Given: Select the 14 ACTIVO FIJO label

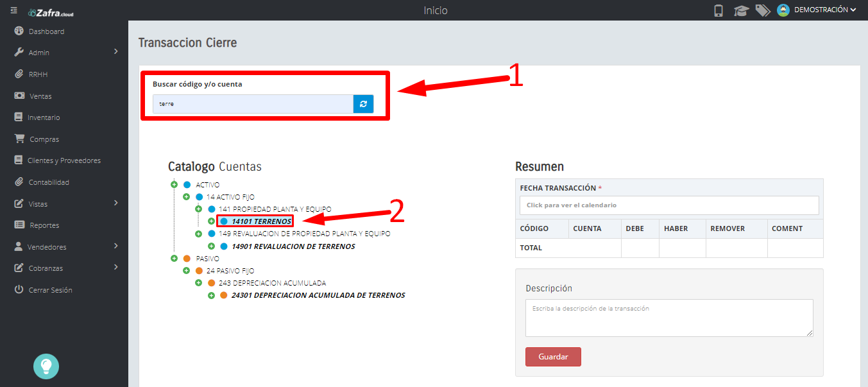Looking at the screenshot, I should [x=230, y=197].
